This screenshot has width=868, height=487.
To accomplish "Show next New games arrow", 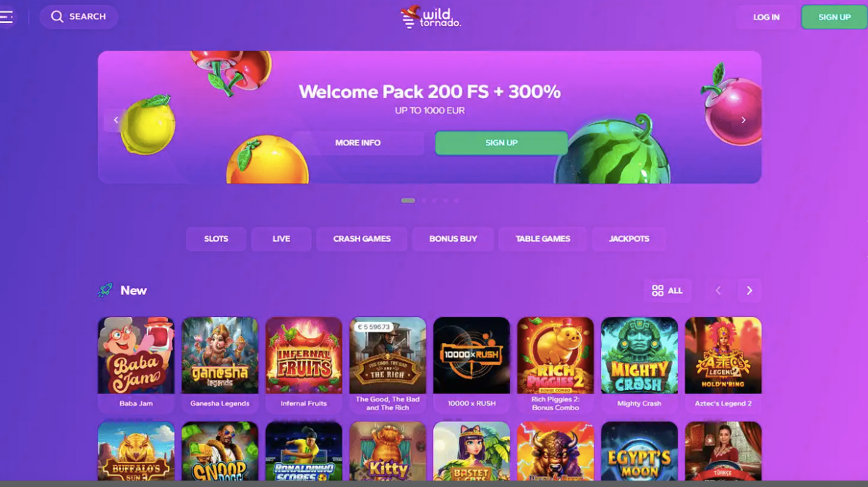I will point(749,290).
